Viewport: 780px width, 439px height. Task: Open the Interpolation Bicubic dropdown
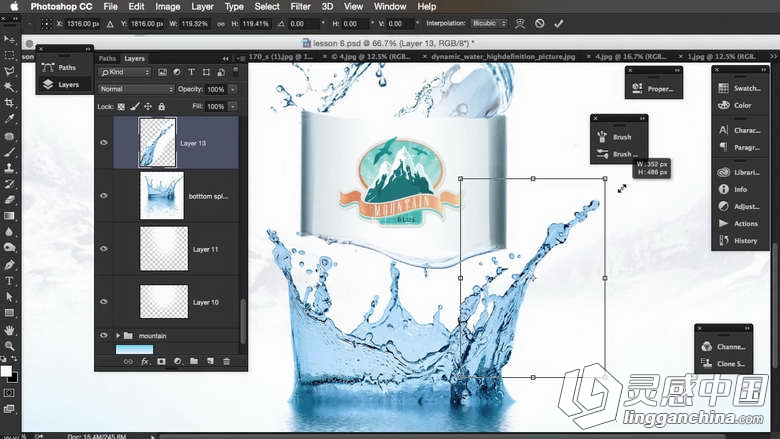[489, 23]
